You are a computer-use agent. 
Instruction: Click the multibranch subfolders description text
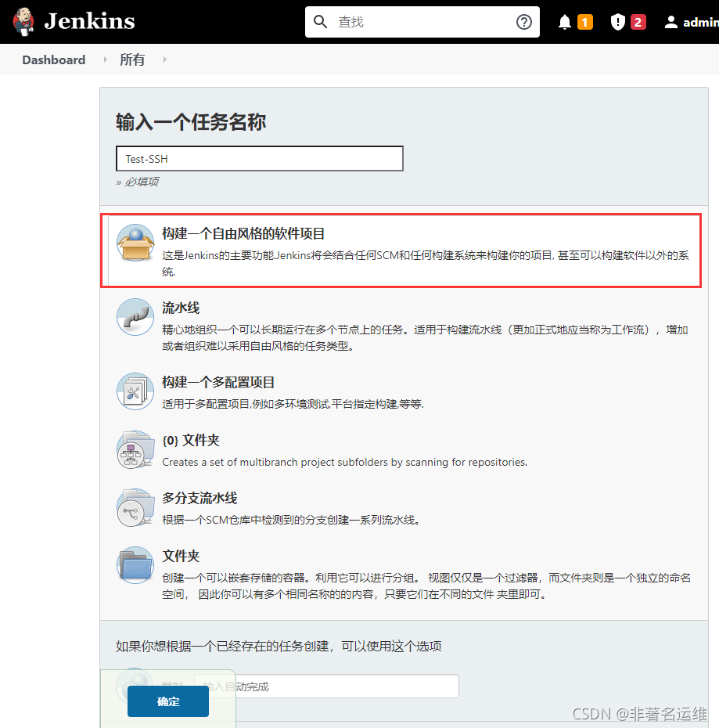tap(344, 462)
